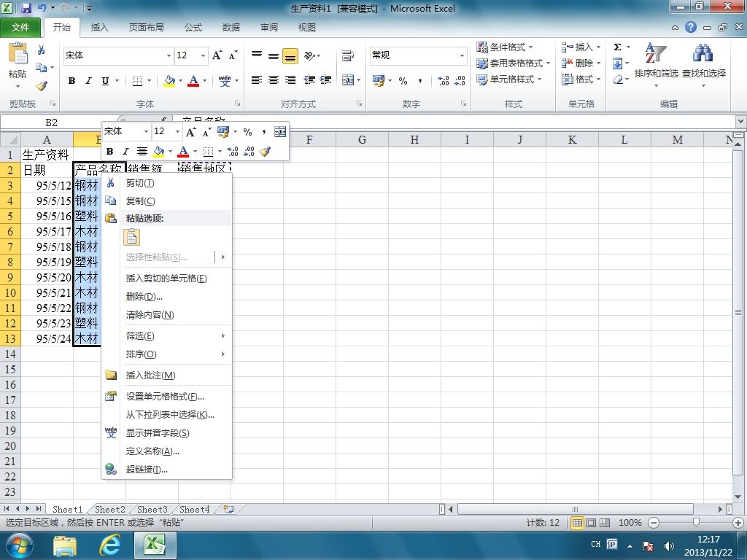Click Merge and Center icon in ribbon
Screen dimensions: 747x560
click(x=348, y=80)
